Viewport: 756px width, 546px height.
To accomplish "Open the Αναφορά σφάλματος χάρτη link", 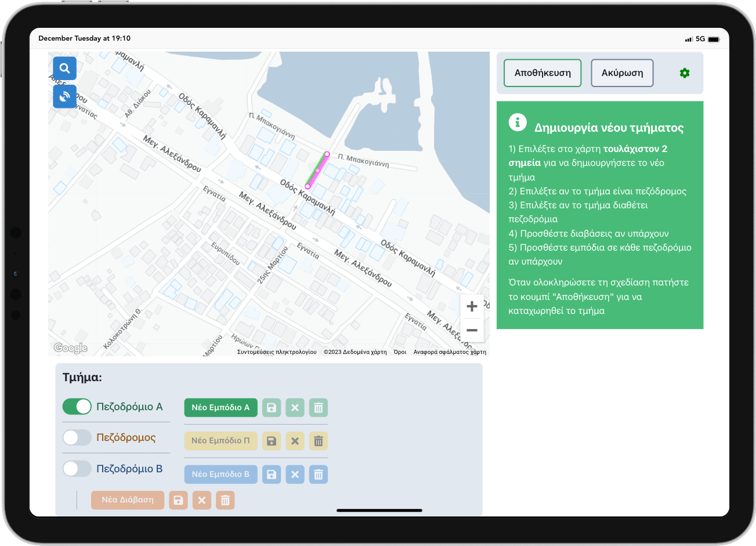I will [x=450, y=352].
